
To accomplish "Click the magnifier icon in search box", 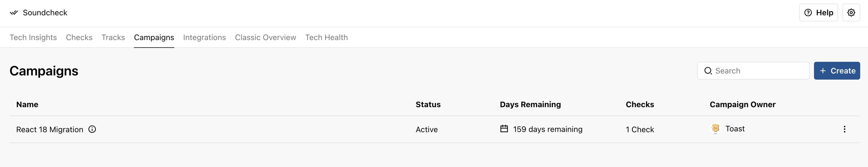I will coord(708,71).
